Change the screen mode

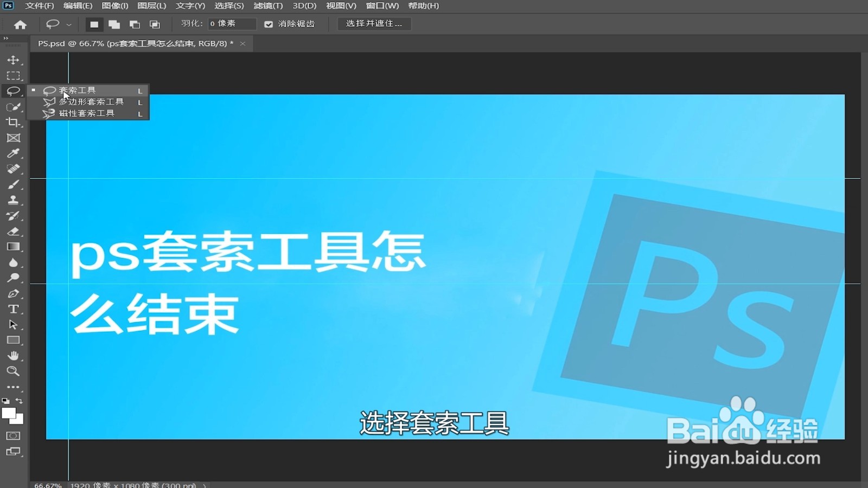click(x=14, y=452)
